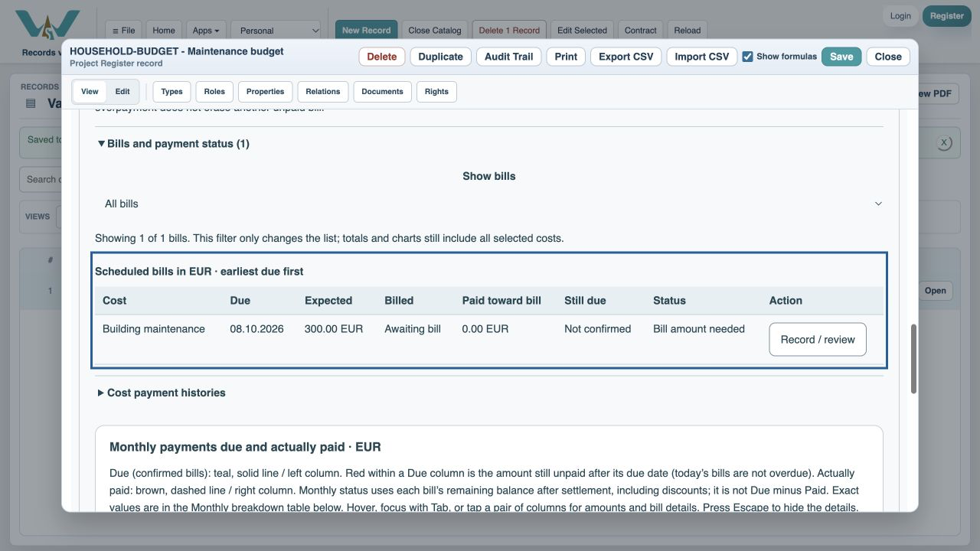Open row 1 with the Open button
Viewport: 980px width, 551px height.
pos(936,291)
